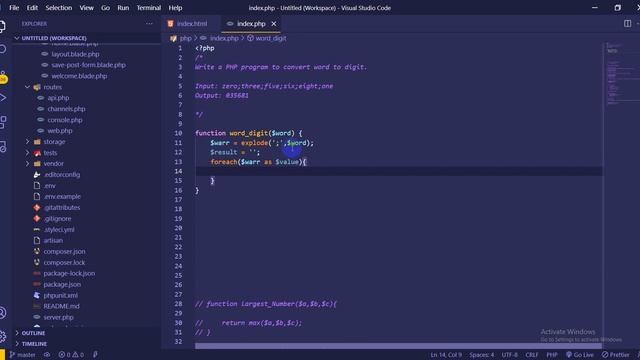Open the .env file
This screenshot has height=360, width=640.
(x=49, y=186)
